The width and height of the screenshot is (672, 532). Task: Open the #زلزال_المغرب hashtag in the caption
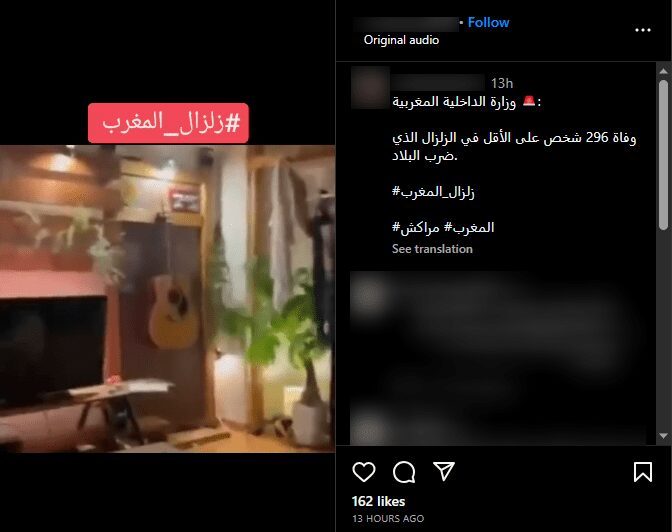coord(433,192)
